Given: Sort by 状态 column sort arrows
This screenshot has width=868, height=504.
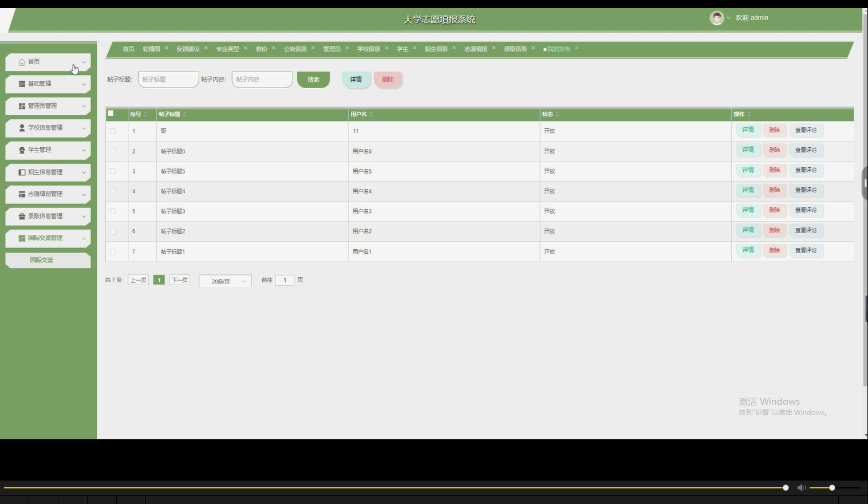Looking at the screenshot, I should (557, 115).
